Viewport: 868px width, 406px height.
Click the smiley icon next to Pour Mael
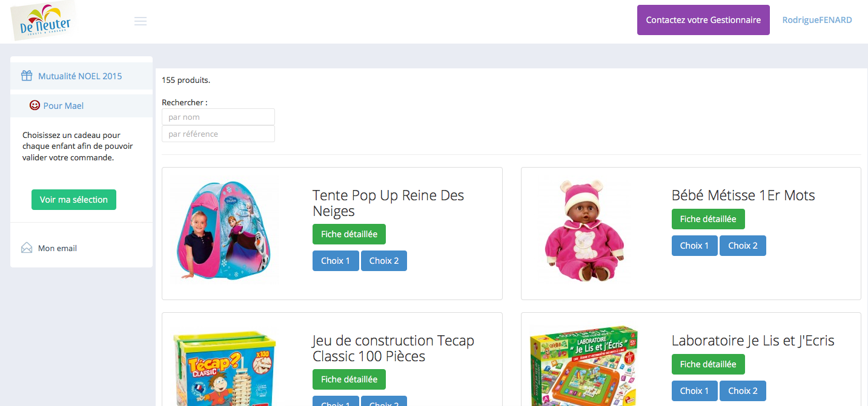coord(35,105)
